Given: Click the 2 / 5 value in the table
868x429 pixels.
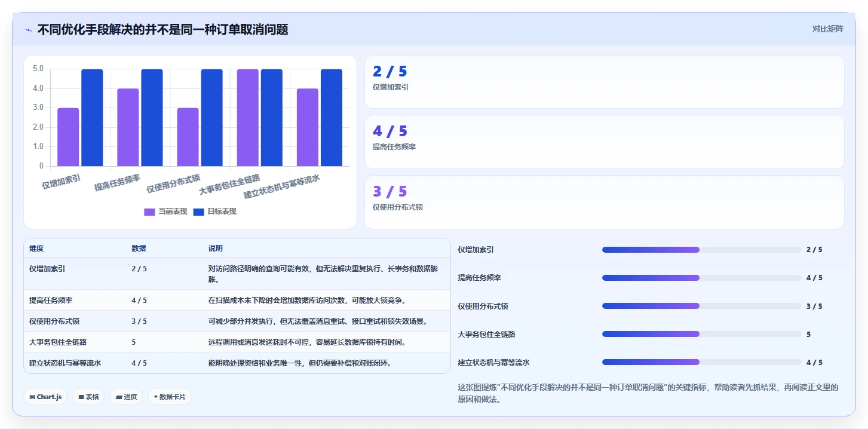Looking at the screenshot, I should click(x=139, y=269).
